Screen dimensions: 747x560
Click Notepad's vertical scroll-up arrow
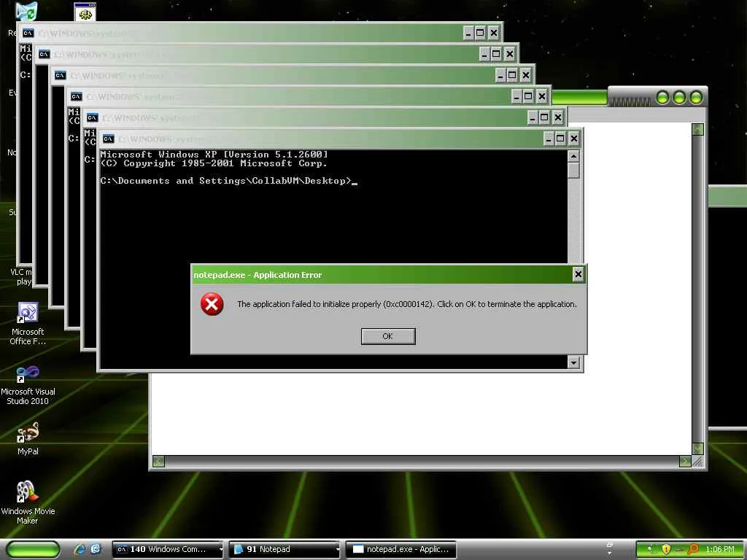click(698, 129)
